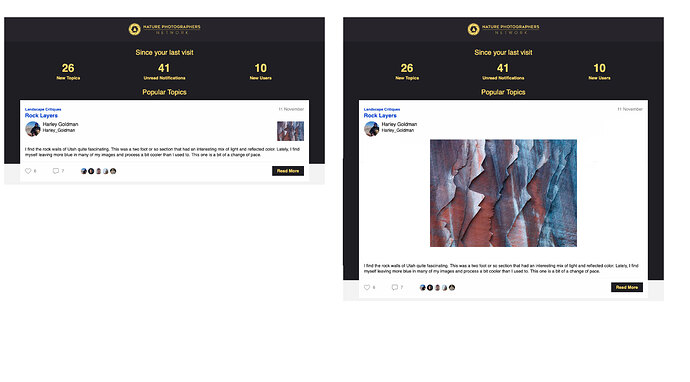The height and width of the screenshot is (382, 690).
Task: Open Landscape Critiques category in small-thumbnail email
Action: (43, 109)
